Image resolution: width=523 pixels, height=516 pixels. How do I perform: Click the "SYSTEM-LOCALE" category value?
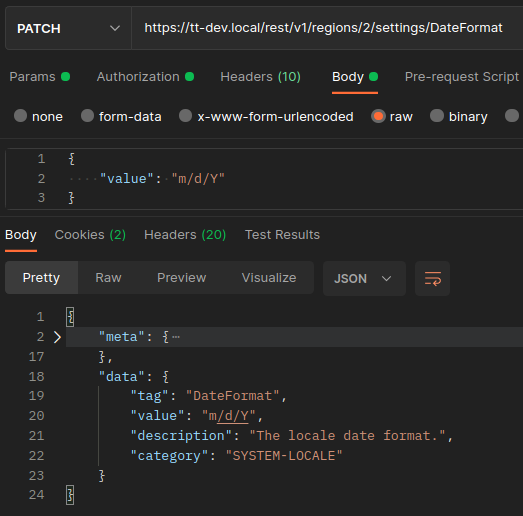pyautogui.click(x=284, y=456)
